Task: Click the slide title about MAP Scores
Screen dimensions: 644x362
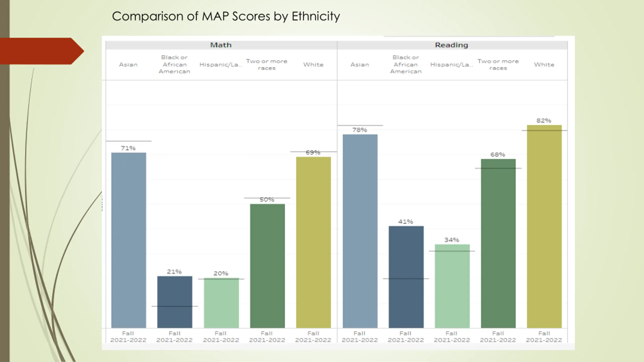Action: (226, 16)
